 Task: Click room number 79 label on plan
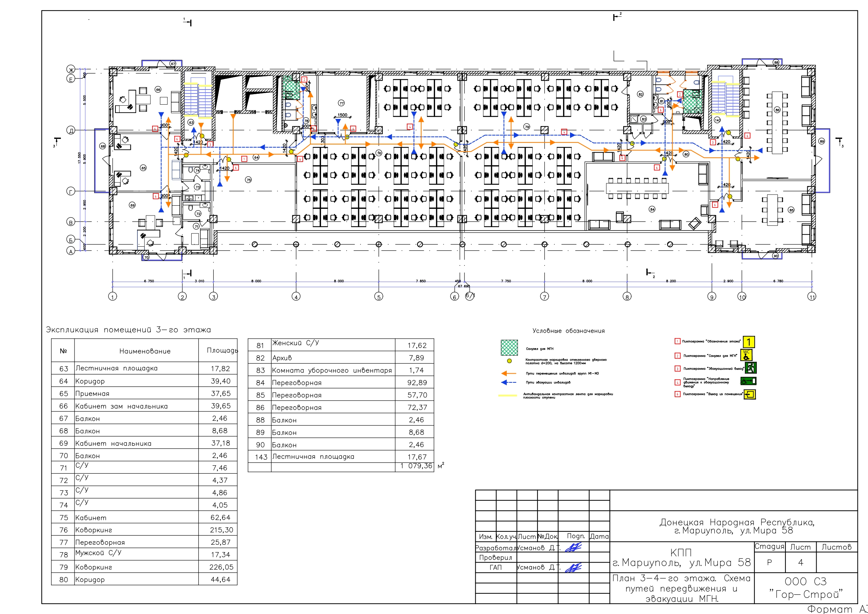pos(527,127)
